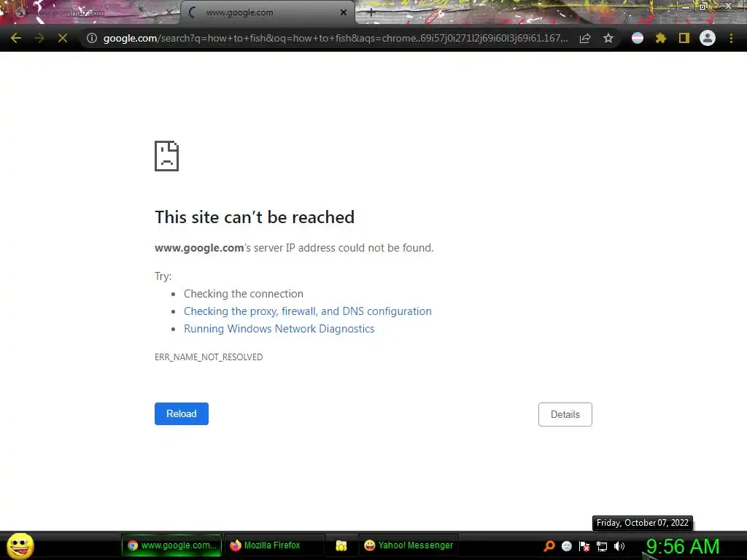Stop loading the page
Viewport: 747px width, 560px height.
pyautogui.click(x=63, y=38)
